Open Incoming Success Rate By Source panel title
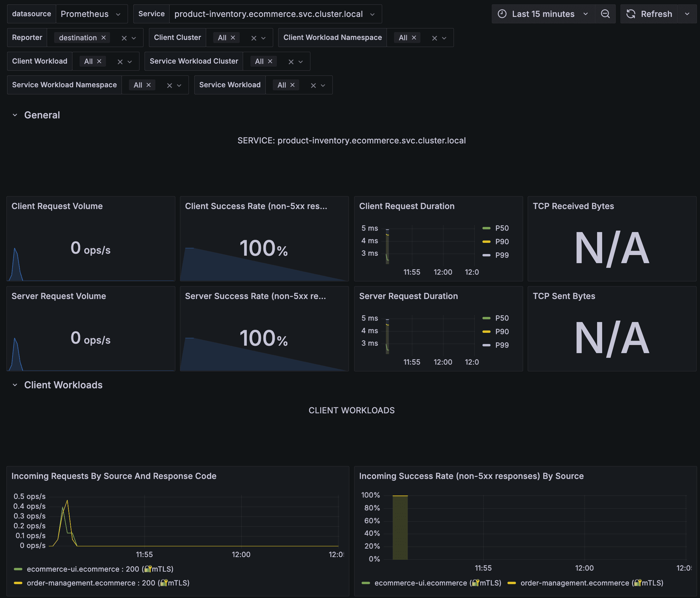700x598 pixels. [x=472, y=476]
